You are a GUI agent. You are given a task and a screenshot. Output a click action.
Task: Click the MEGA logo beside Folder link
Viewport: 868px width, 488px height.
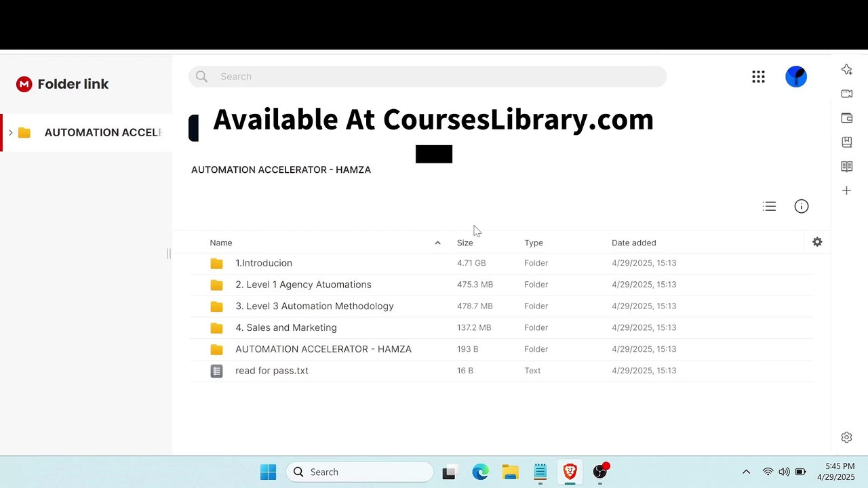click(x=24, y=84)
